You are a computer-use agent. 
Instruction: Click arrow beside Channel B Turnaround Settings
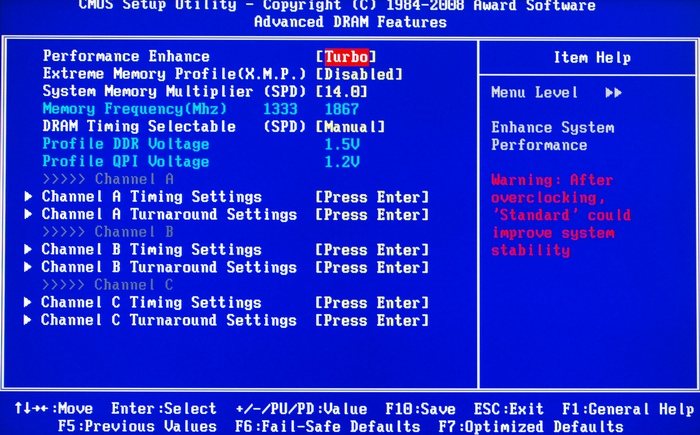pyautogui.click(x=28, y=268)
